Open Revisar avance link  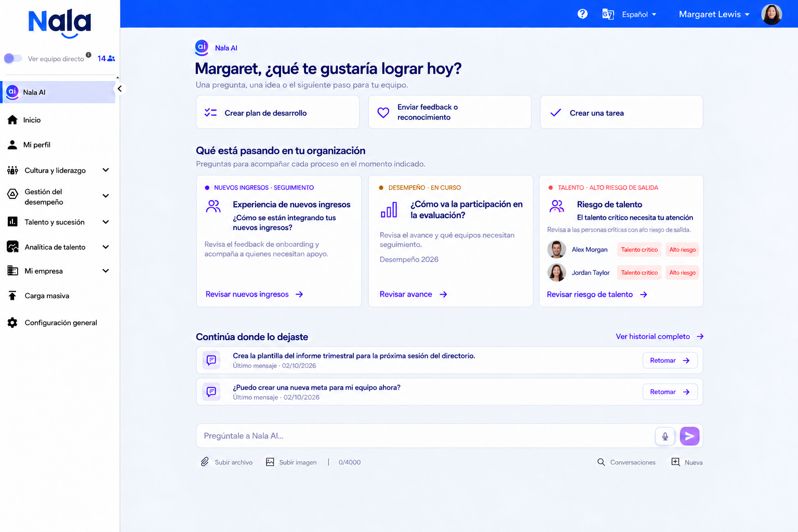click(x=414, y=294)
